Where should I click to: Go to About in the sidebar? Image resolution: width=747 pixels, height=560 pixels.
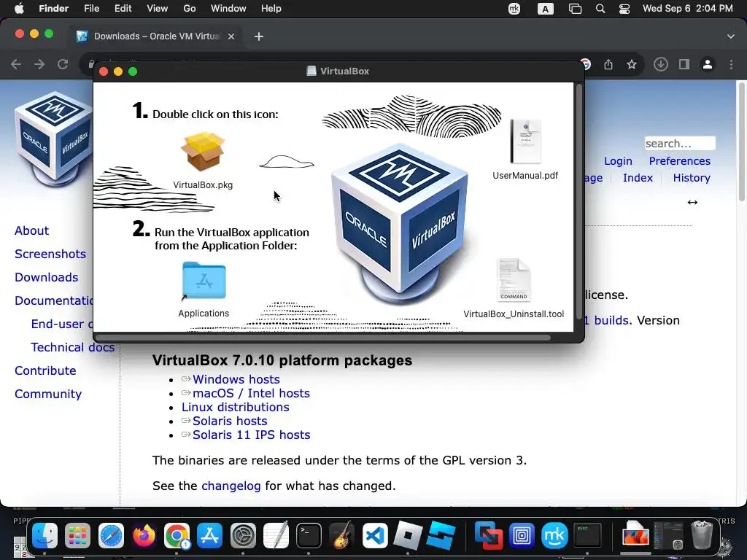pyautogui.click(x=31, y=230)
